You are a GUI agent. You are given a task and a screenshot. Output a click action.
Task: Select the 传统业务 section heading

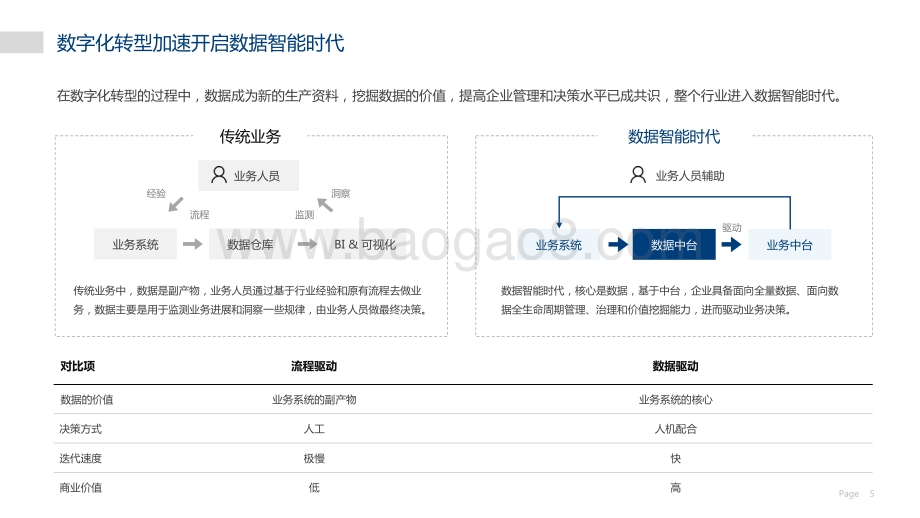tap(250, 137)
